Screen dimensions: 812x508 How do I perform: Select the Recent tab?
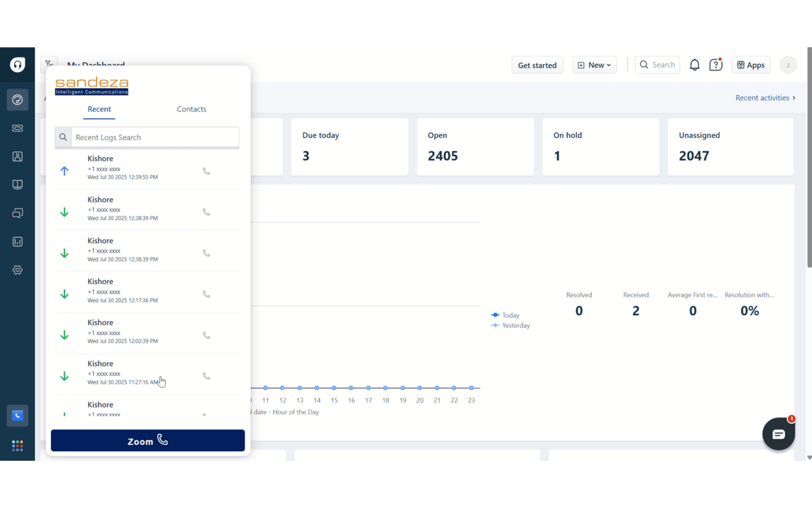point(99,109)
